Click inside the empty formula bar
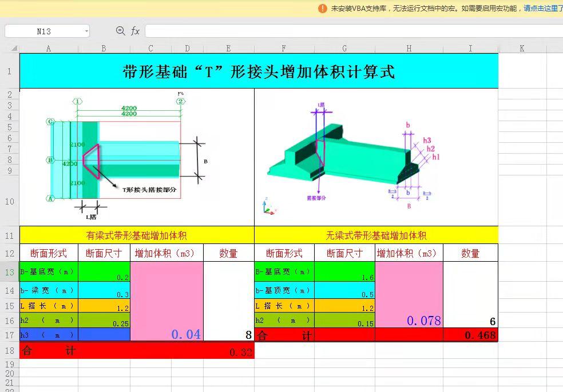 (x=343, y=31)
